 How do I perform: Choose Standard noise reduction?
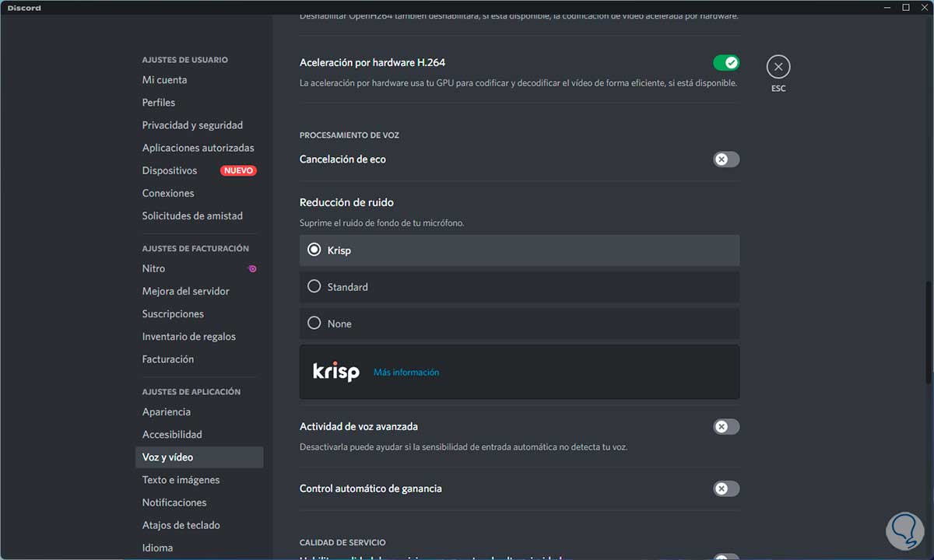314,287
